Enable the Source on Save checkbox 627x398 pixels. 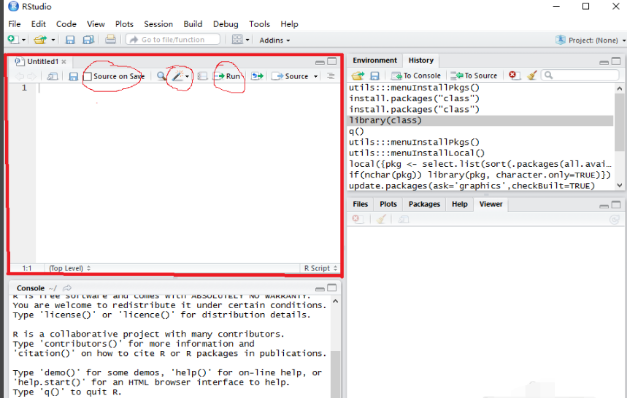click(87, 76)
